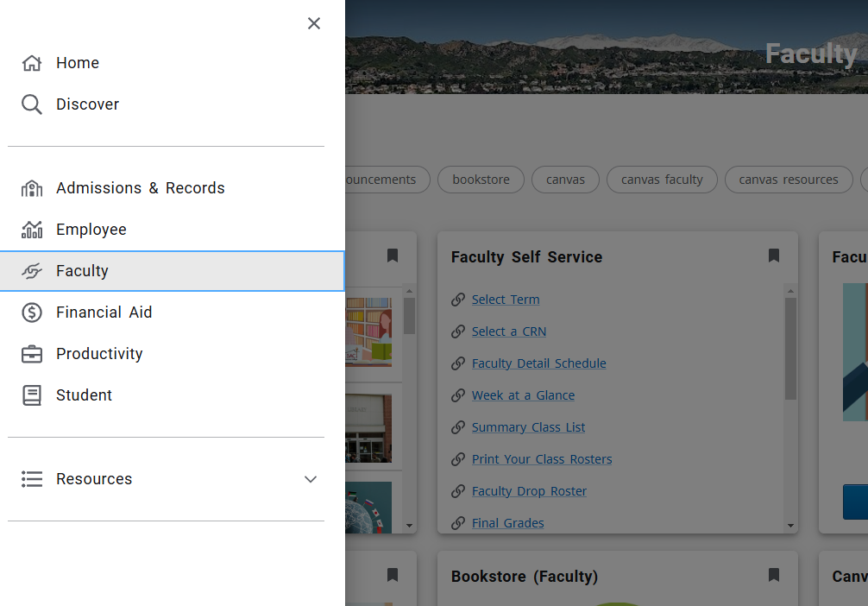This screenshot has height=606, width=868.
Task: Expand the Resources chevron
Action: [x=311, y=479]
